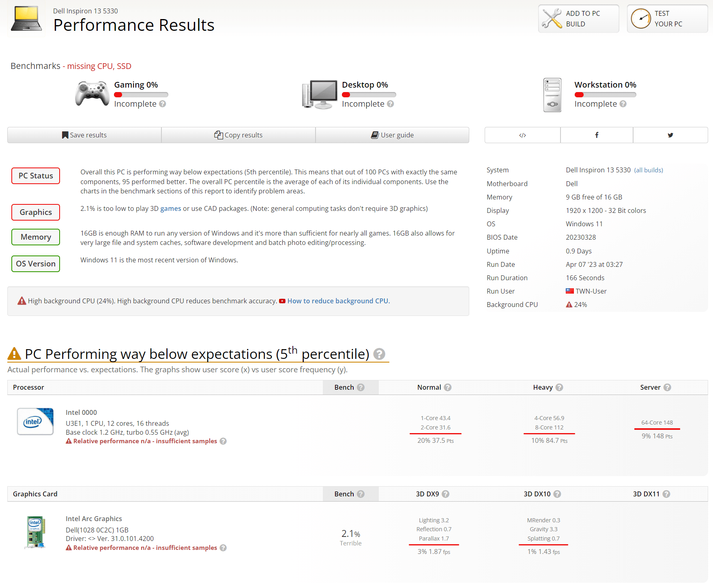
Task: Click the Gaming gamepad icon
Action: pyautogui.click(x=92, y=93)
